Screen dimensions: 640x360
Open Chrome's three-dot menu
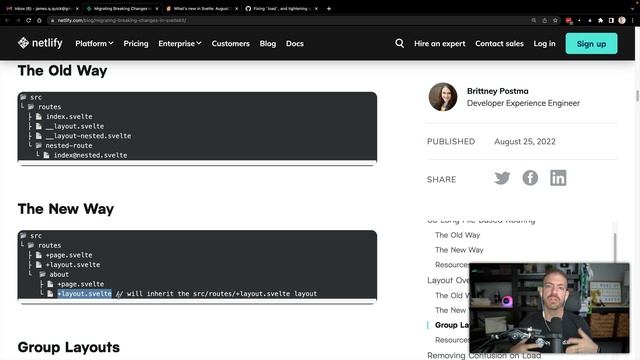click(x=633, y=20)
